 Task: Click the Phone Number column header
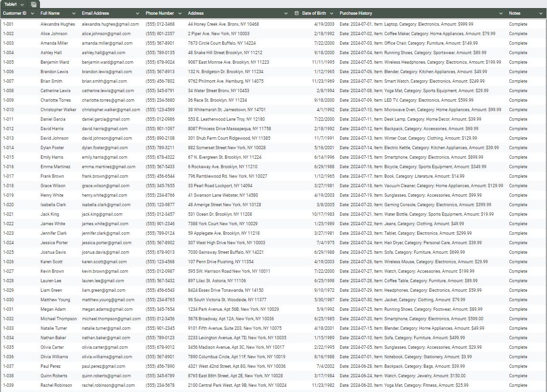pos(160,13)
